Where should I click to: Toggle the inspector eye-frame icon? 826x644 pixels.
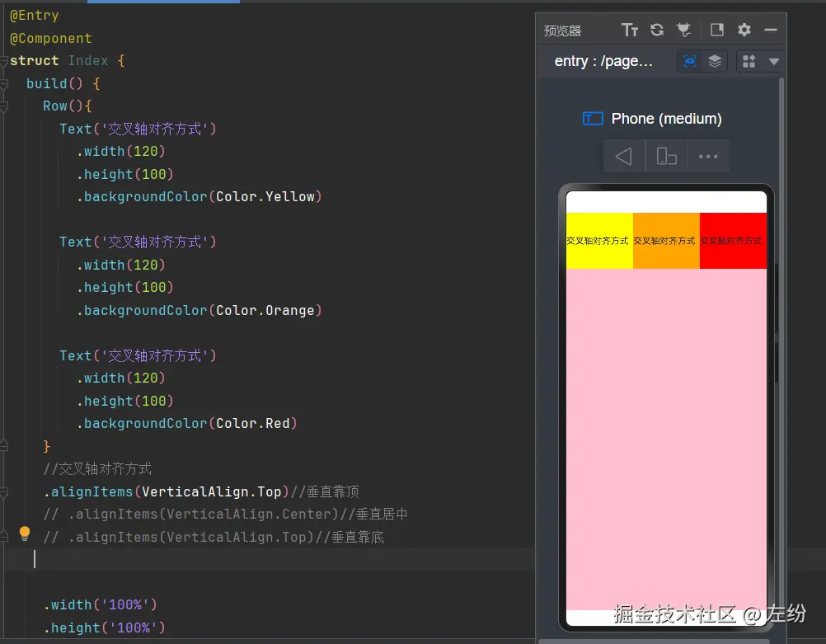coord(689,61)
